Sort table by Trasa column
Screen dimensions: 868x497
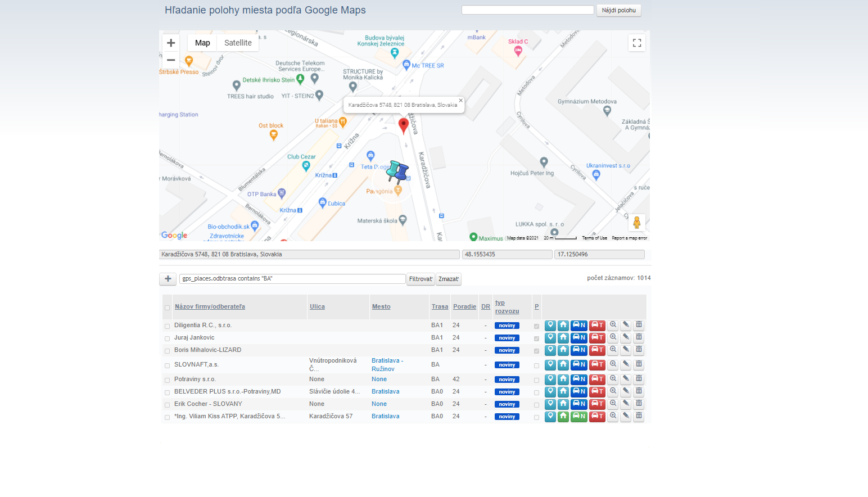[x=440, y=306]
